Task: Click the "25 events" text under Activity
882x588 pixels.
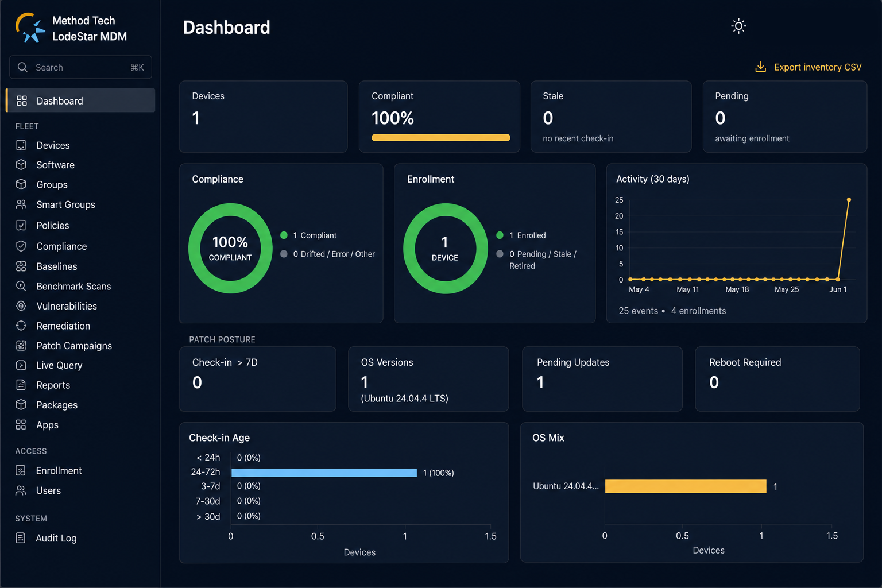Action: pos(639,311)
